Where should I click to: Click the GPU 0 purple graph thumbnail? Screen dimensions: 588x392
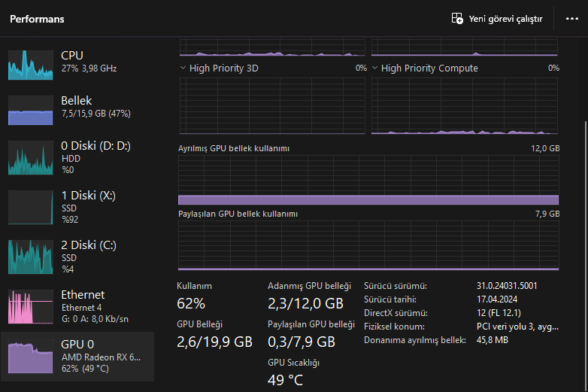(x=30, y=357)
